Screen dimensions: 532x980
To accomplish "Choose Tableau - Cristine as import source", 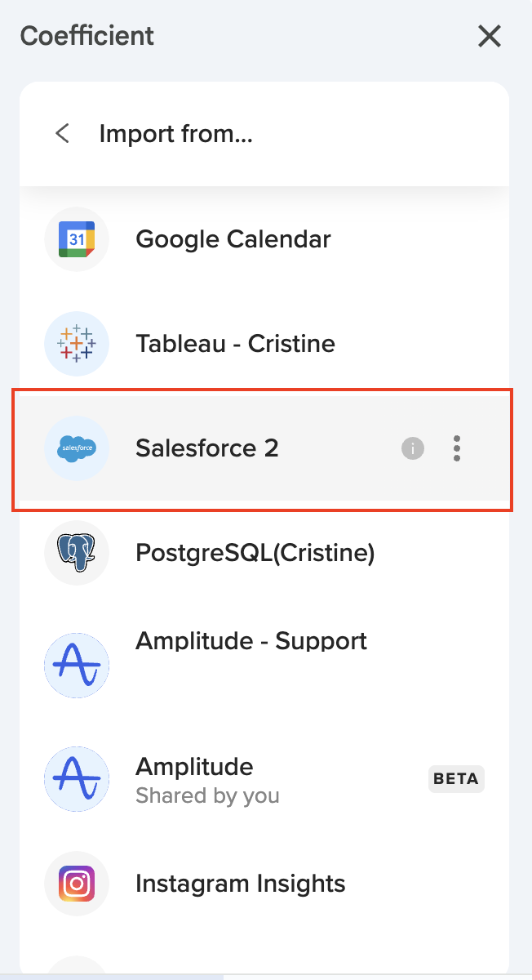I will [x=234, y=343].
